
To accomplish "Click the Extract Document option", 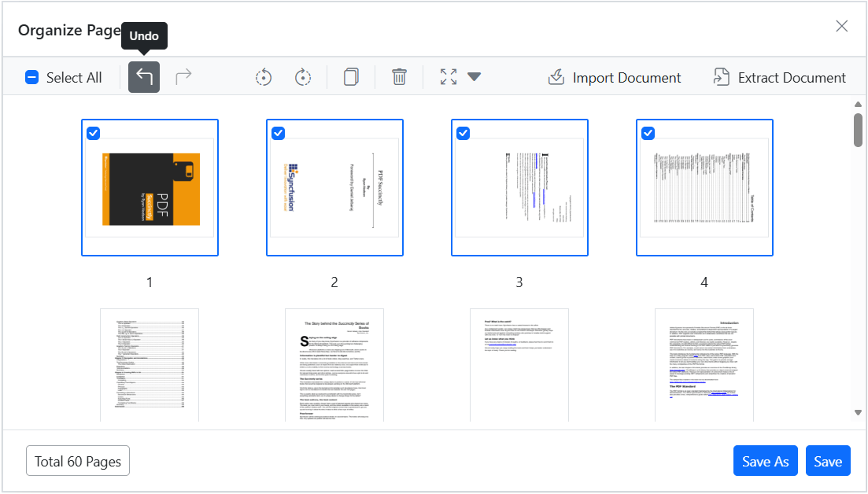I will 779,77.
